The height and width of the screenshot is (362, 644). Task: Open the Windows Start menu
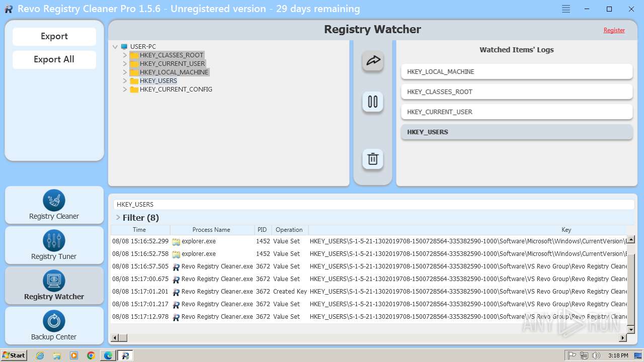14,355
